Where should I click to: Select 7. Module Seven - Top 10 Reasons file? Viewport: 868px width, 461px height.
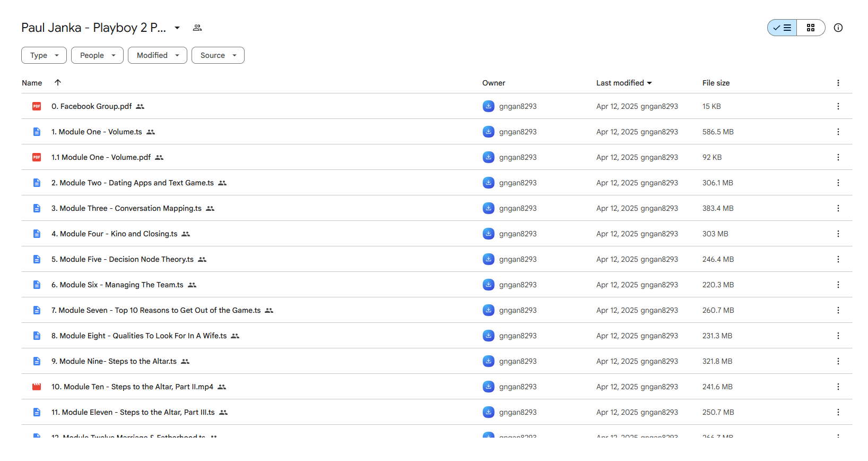click(156, 310)
